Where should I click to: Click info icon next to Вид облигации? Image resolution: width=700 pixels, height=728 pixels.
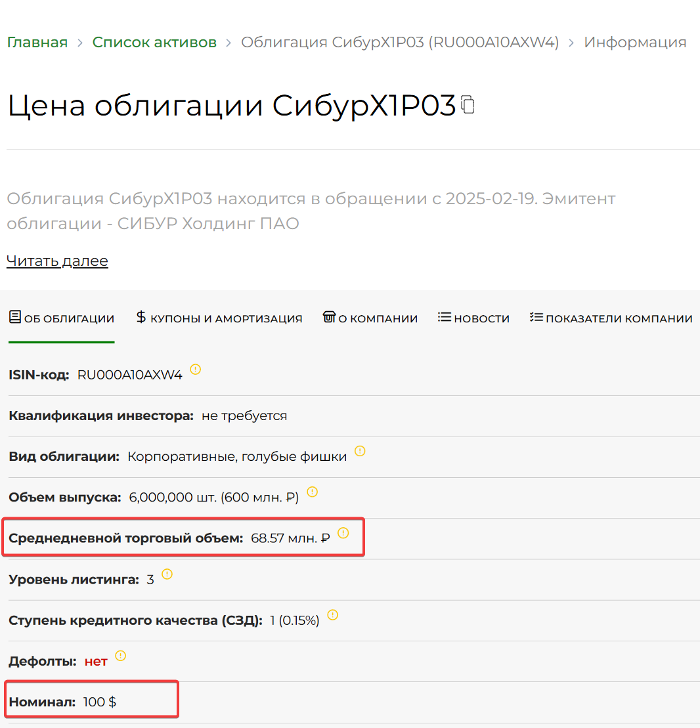pos(360,451)
